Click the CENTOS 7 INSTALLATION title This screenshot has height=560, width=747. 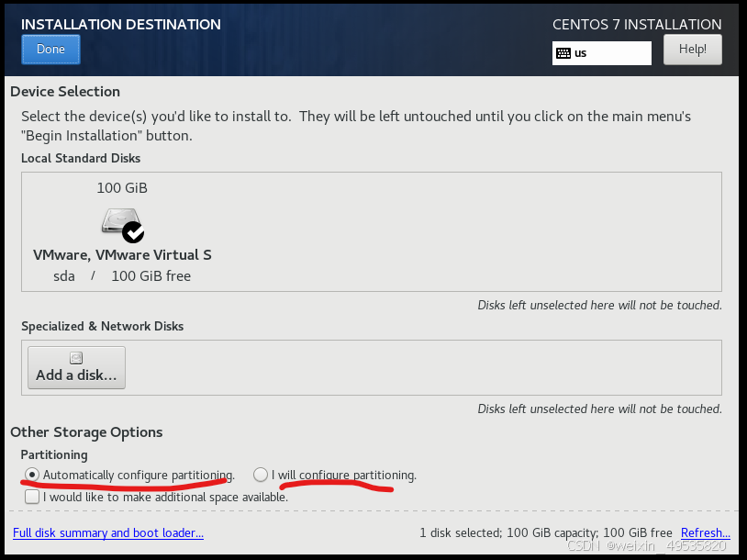(x=637, y=24)
